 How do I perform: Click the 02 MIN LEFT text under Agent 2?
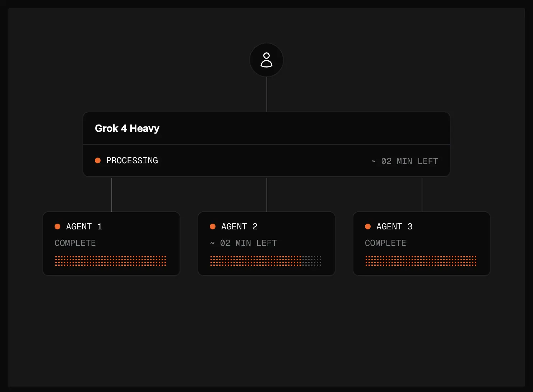coord(243,243)
